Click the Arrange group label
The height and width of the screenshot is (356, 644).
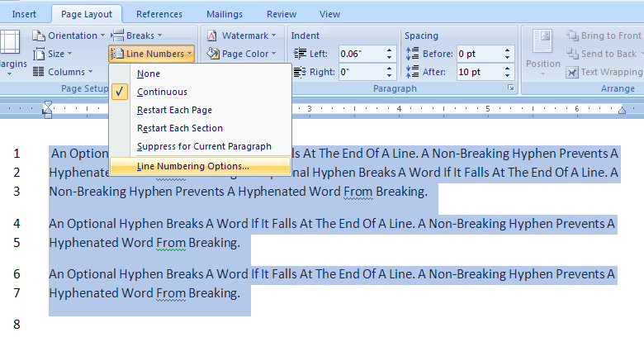[x=618, y=88]
